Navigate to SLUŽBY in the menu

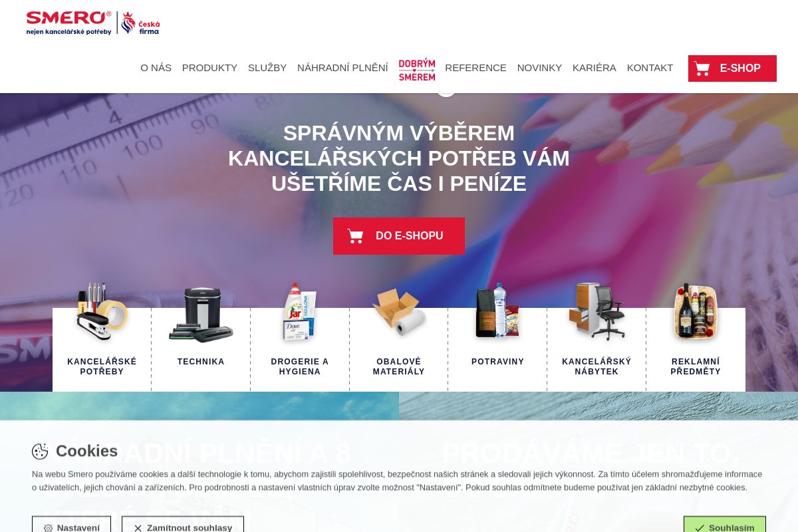[x=267, y=68]
